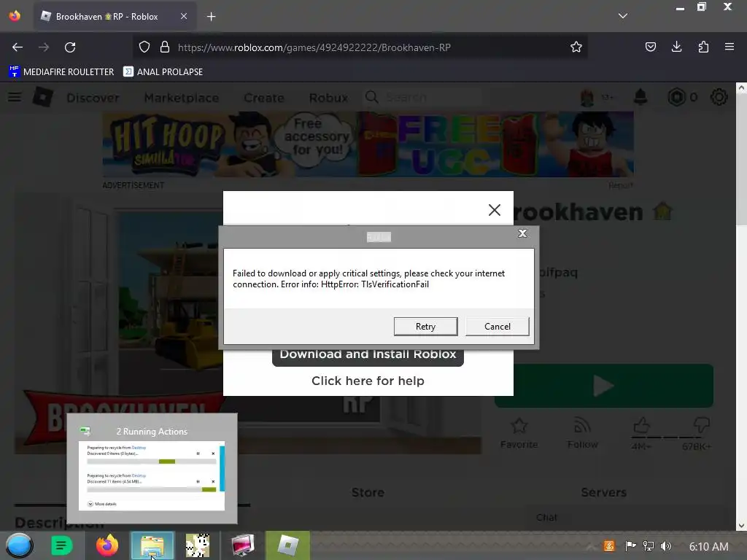Expand the hidden tray icons arrow
747x560 pixels.
pyautogui.click(x=591, y=546)
